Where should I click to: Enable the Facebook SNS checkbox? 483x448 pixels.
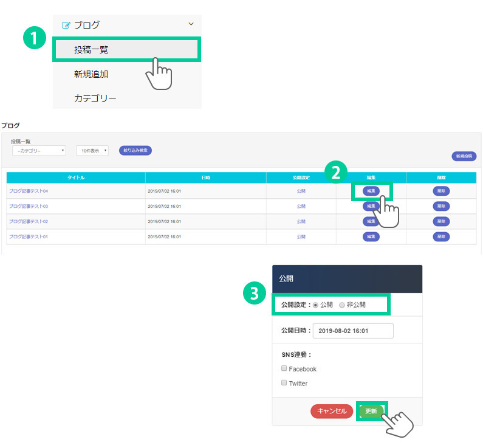tap(284, 368)
